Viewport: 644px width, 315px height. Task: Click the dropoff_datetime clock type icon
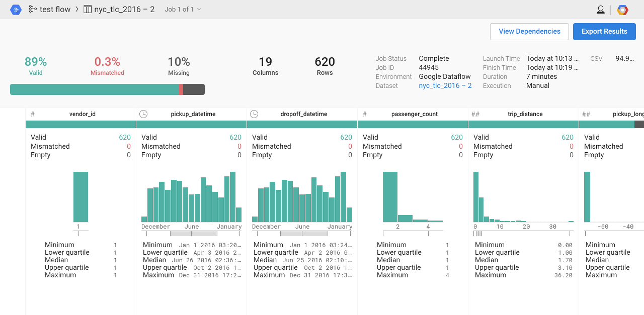click(x=254, y=114)
